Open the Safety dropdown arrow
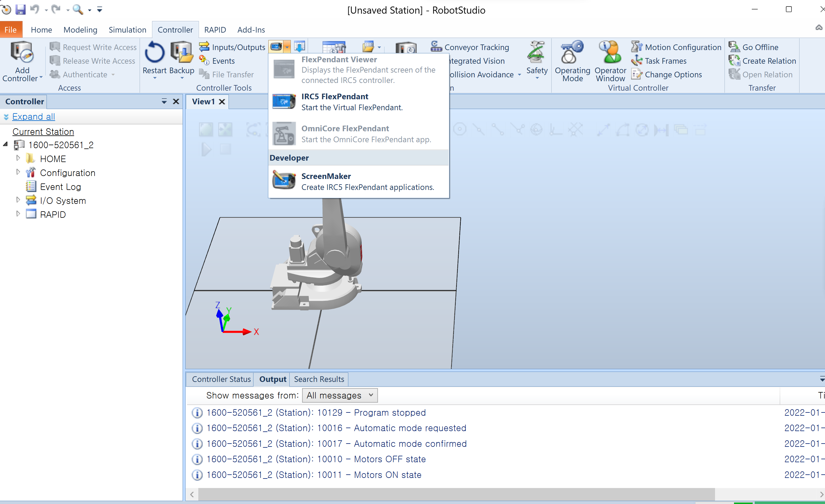Screen dimensions: 825x504 tap(537, 78)
